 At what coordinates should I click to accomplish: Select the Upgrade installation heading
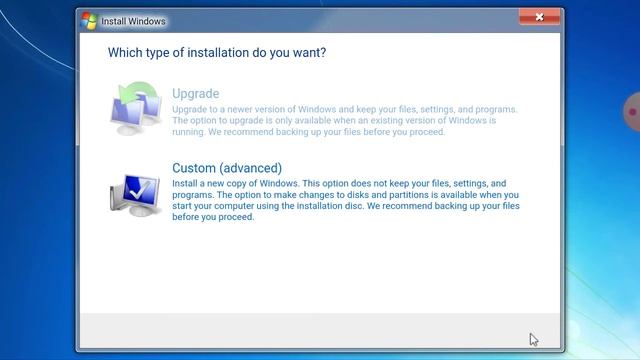[x=196, y=93]
